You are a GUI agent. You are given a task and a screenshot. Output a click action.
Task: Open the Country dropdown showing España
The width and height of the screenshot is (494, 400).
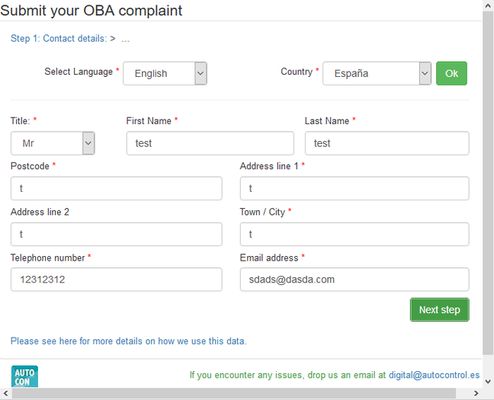point(377,73)
